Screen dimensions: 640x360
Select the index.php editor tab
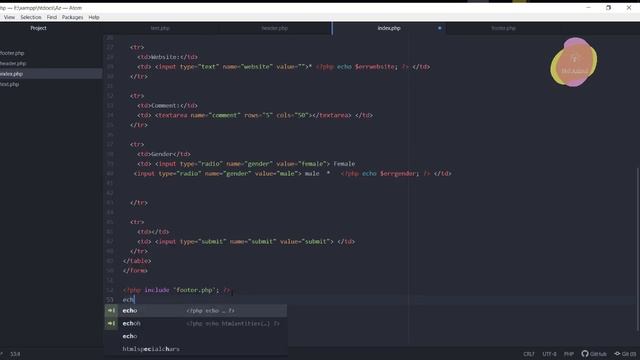(x=389, y=28)
